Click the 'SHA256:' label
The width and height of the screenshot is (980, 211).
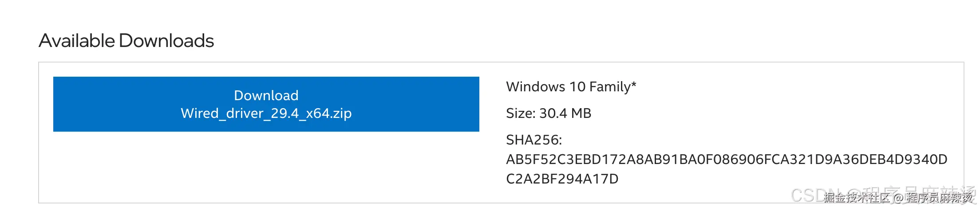pyautogui.click(x=534, y=140)
